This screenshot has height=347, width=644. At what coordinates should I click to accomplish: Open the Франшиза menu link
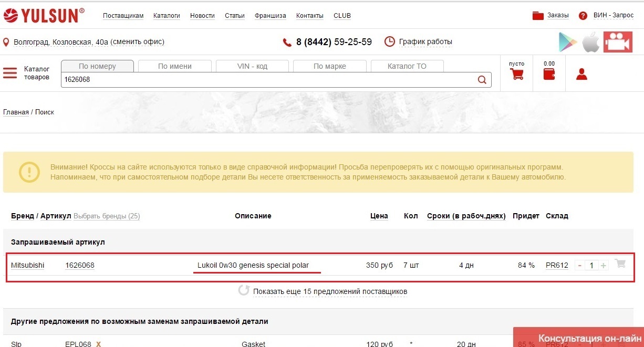[x=271, y=16]
